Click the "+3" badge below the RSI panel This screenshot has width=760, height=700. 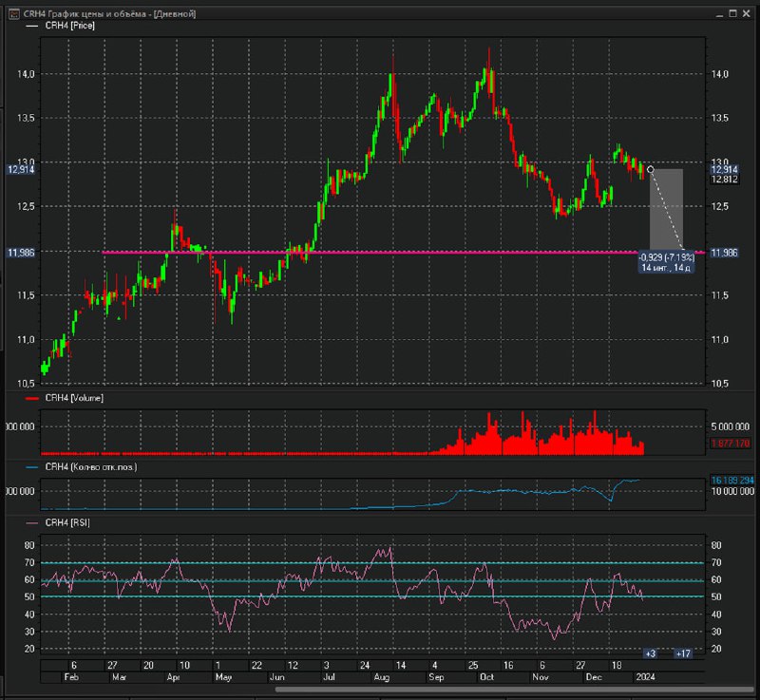pos(651,653)
